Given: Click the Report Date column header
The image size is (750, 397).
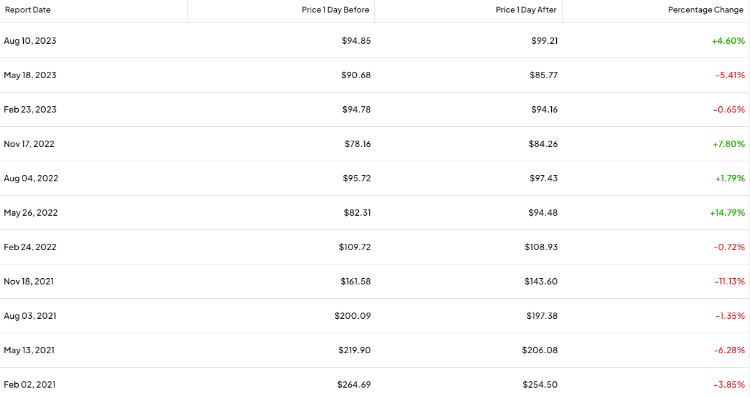Looking at the screenshot, I should coord(28,10).
